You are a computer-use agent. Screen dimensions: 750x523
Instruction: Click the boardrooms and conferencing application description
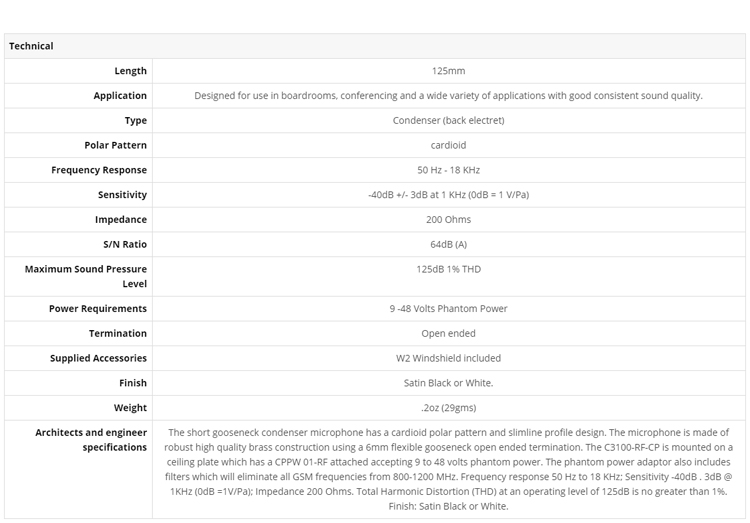(448, 96)
